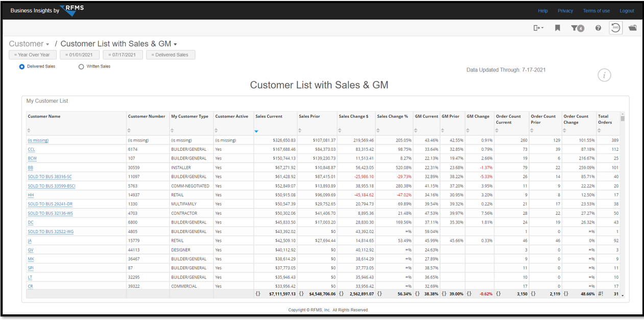The image size is (644, 320).
Task: Click the circled info icon
Action: tap(604, 76)
